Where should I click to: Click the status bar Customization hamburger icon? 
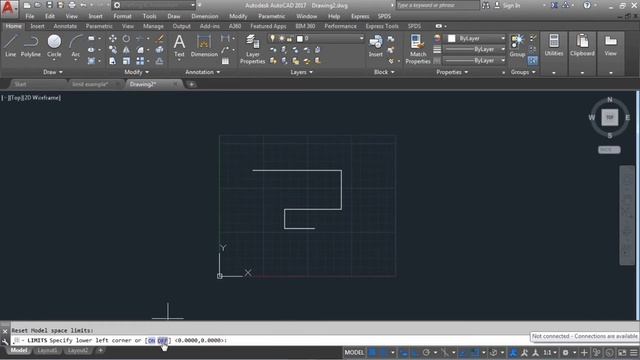tap(633, 352)
